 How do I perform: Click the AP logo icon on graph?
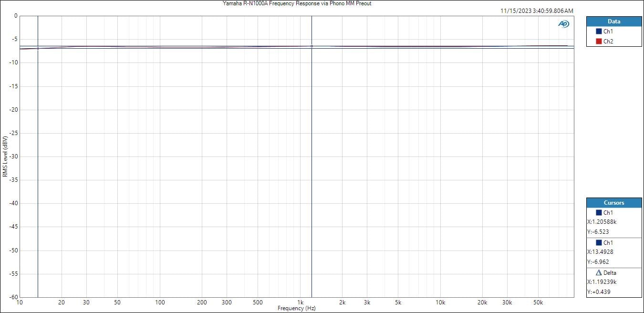(564, 24)
